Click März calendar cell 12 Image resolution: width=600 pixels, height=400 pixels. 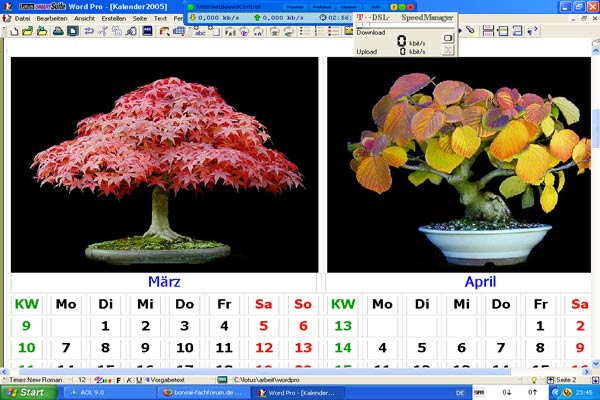pyautogui.click(x=264, y=348)
